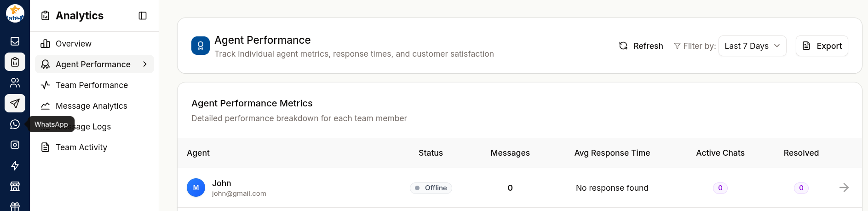Click the Rate logo in the sidebar
The image size is (868, 211).
(15, 13)
